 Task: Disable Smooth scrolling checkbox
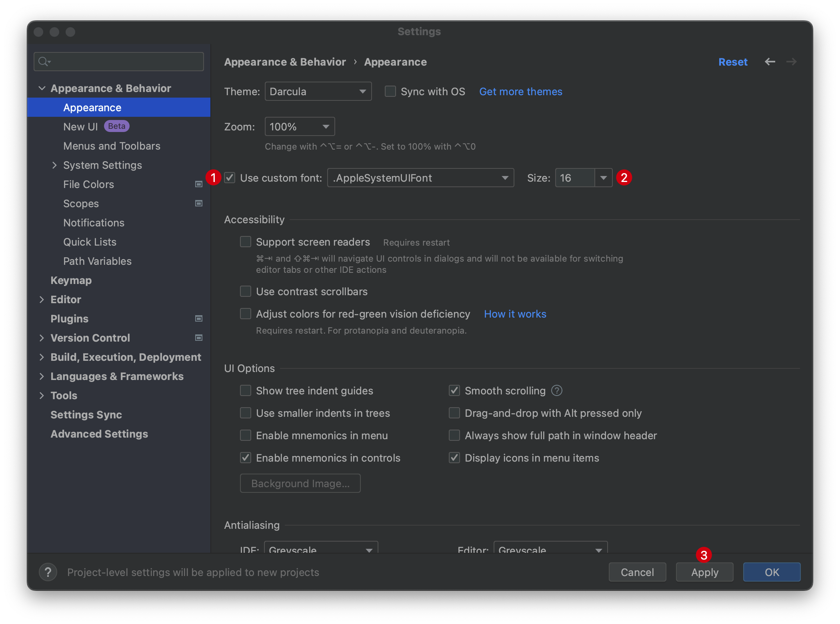(454, 390)
